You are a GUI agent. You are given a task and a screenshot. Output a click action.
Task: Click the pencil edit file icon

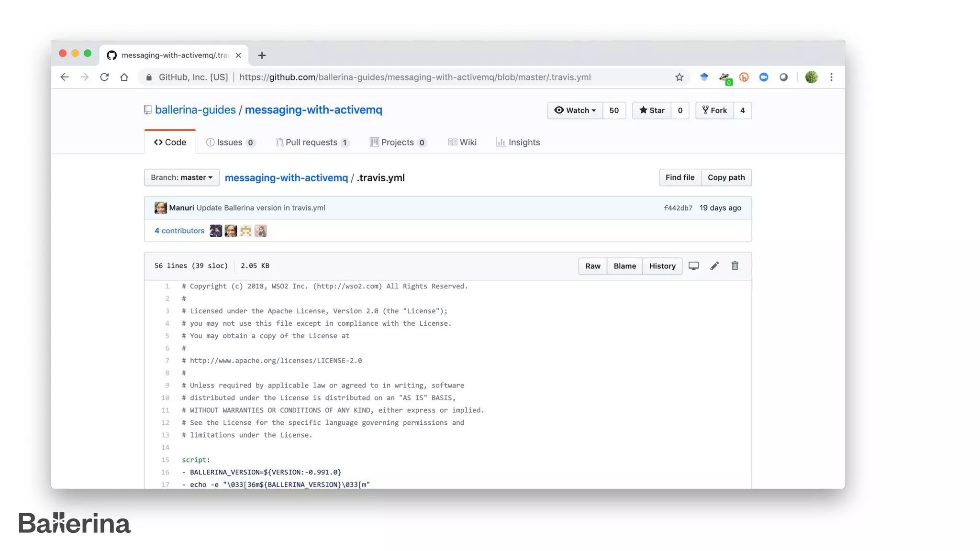[714, 266]
